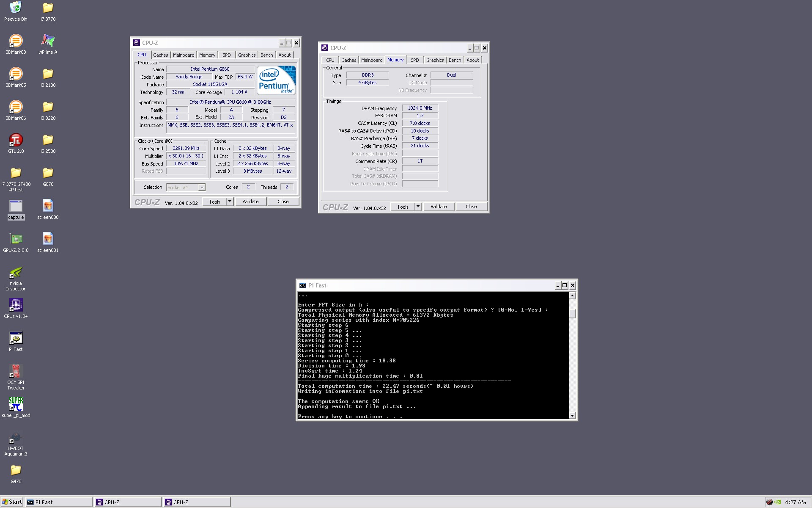Screen dimensions: 812x508
Task: Open the i5 2500 folder
Action: click(x=48, y=143)
